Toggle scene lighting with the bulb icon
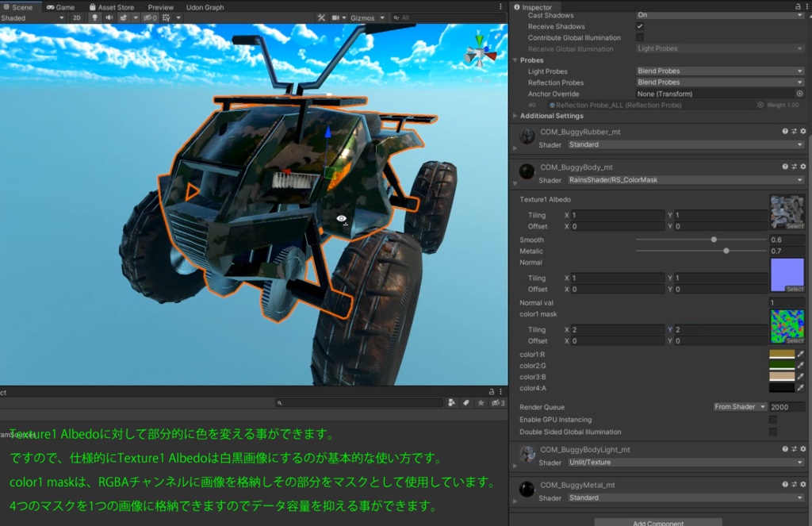Image resolution: width=812 pixels, height=526 pixels. click(94, 17)
